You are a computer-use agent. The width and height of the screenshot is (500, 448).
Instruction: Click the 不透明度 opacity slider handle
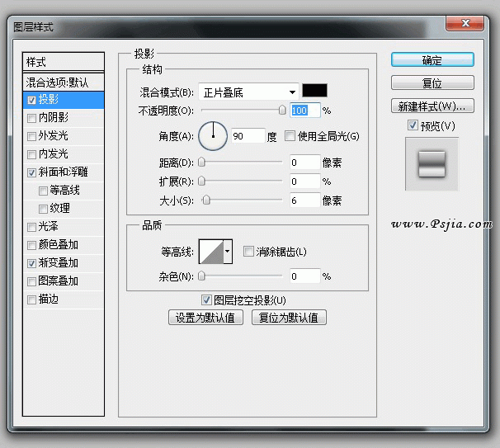coord(282,110)
